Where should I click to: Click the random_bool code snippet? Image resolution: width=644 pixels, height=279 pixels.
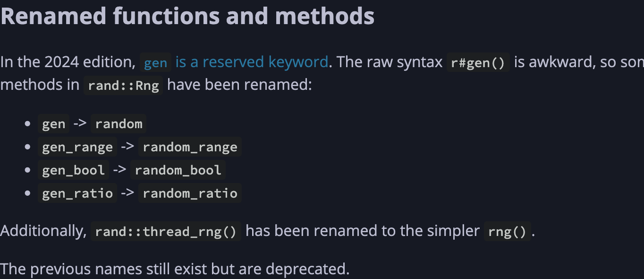(x=178, y=170)
